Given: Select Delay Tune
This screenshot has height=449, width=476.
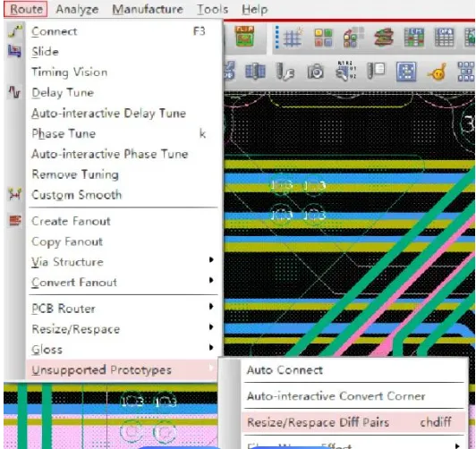Looking at the screenshot, I should click(122, 92).
